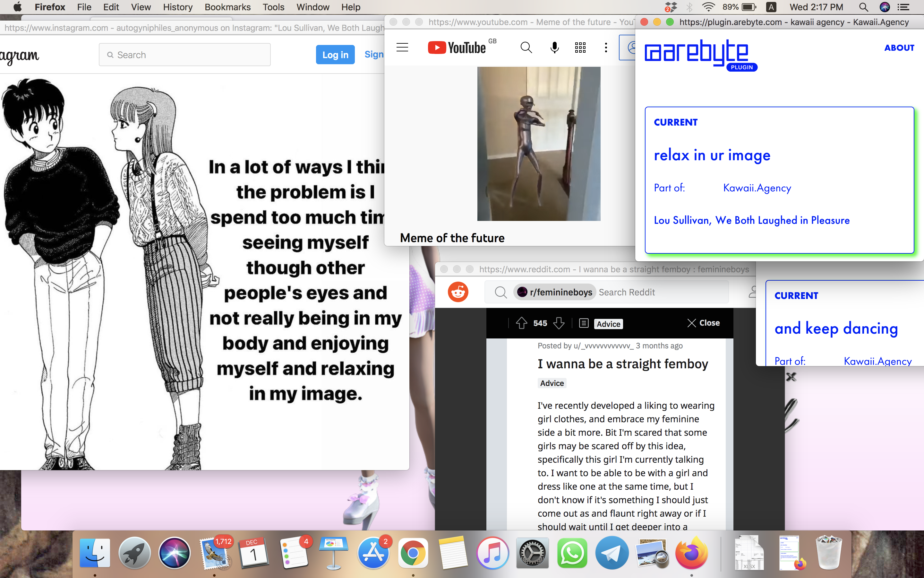Image resolution: width=924 pixels, height=578 pixels.
Task: Open Preview app in the Dock
Action: click(652, 553)
